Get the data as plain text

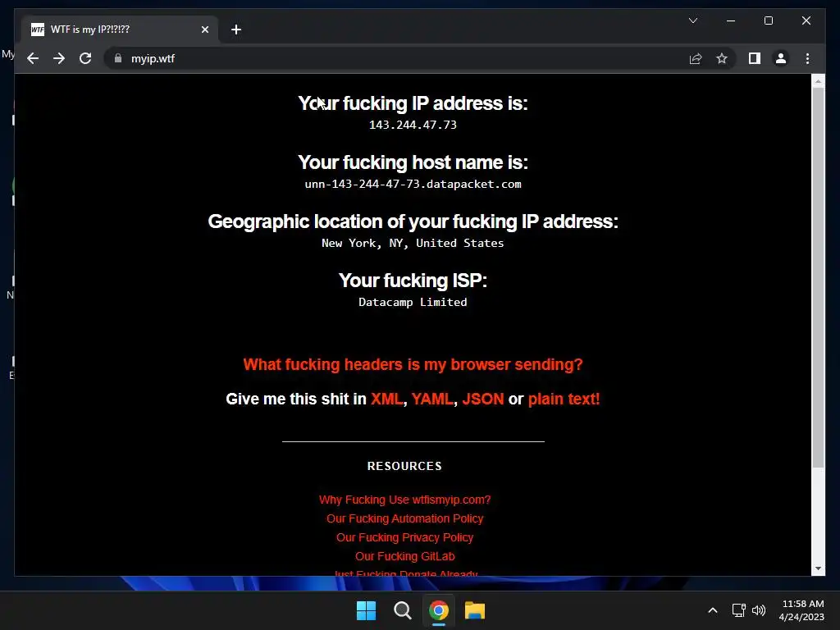[x=564, y=399]
